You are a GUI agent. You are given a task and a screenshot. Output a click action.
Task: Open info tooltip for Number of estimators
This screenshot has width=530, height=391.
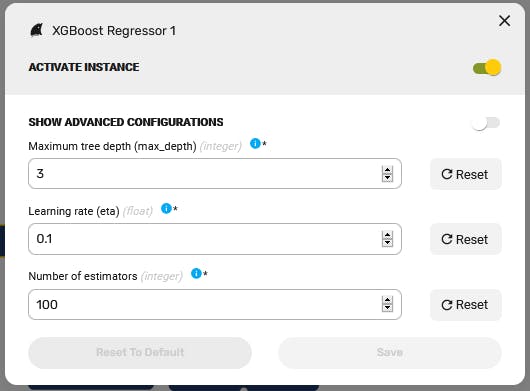[x=196, y=273]
